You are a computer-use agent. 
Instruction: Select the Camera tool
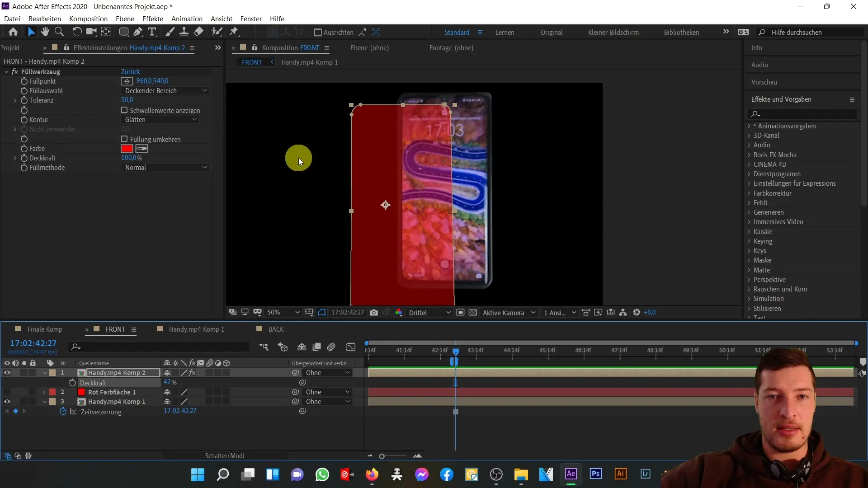click(x=91, y=32)
